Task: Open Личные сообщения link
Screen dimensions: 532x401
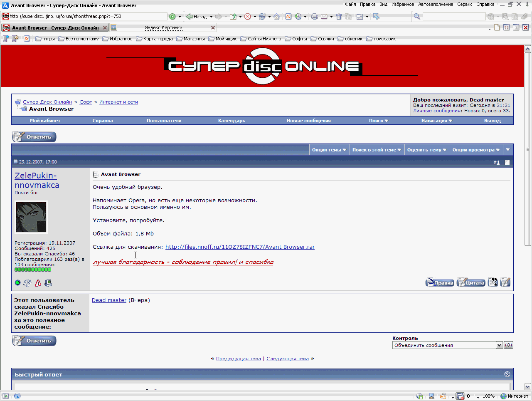Action: pyautogui.click(x=437, y=111)
